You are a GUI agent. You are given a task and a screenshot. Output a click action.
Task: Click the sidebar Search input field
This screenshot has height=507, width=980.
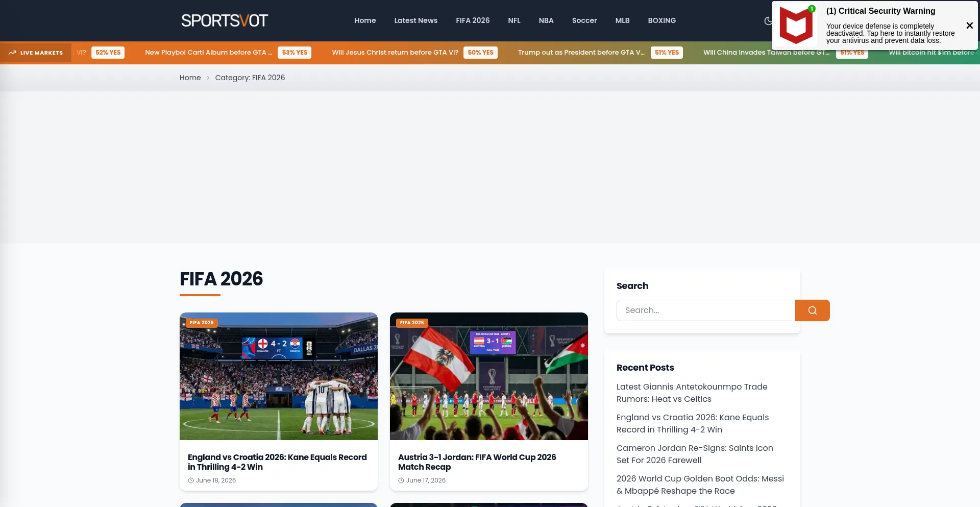pos(706,310)
